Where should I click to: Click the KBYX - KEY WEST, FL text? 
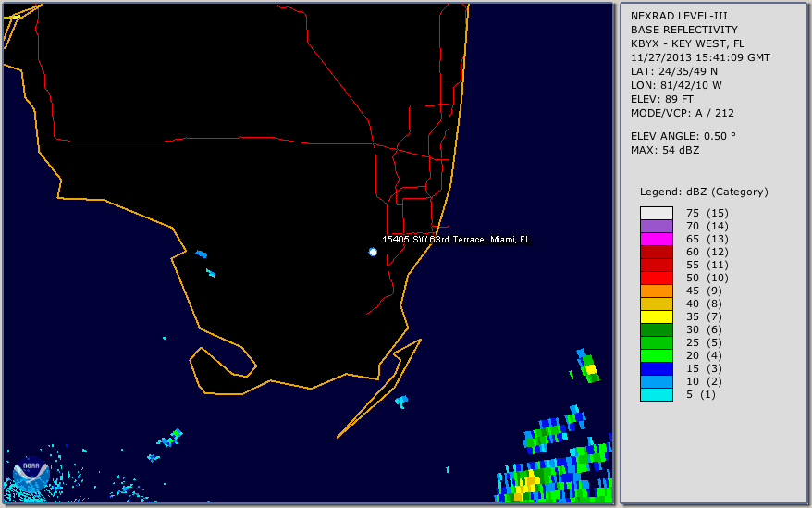pos(687,44)
